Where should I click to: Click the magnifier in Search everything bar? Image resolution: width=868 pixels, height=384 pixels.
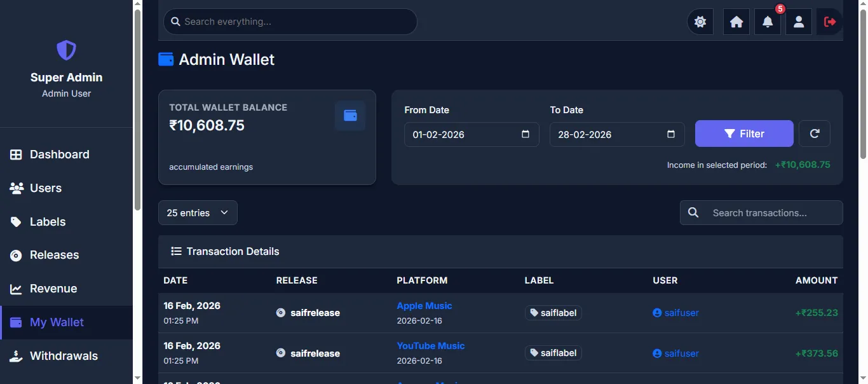point(176,22)
